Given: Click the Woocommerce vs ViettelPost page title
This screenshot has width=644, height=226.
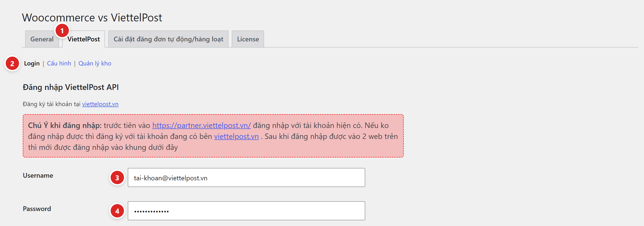Looking at the screenshot, I should pos(92,18).
